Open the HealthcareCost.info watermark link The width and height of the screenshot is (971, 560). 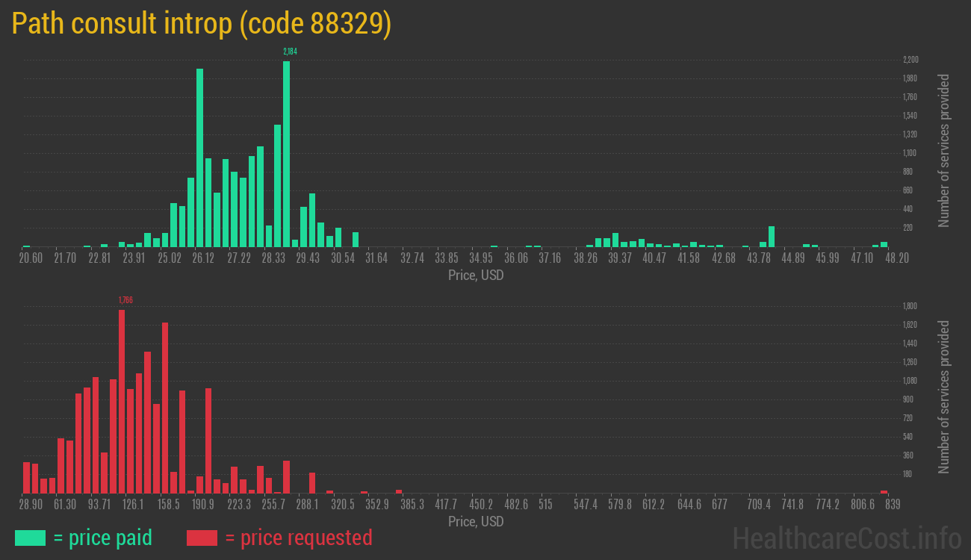coord(846,538)
